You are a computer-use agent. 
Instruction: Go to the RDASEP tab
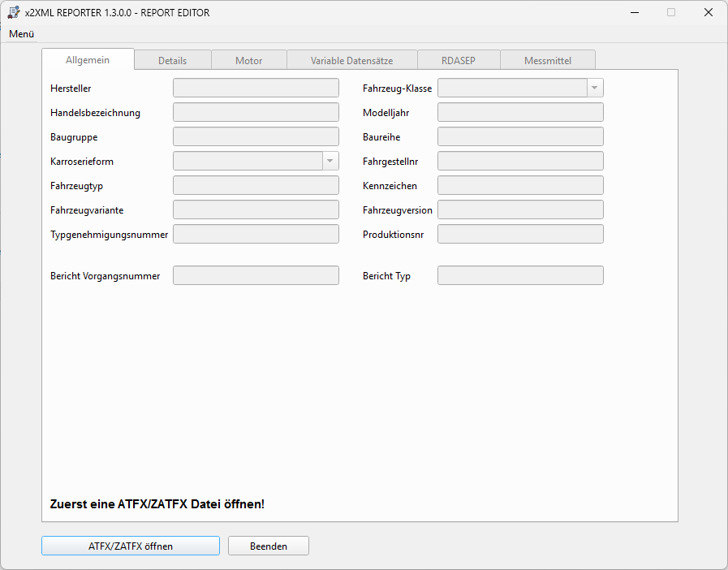click(459, 61)
